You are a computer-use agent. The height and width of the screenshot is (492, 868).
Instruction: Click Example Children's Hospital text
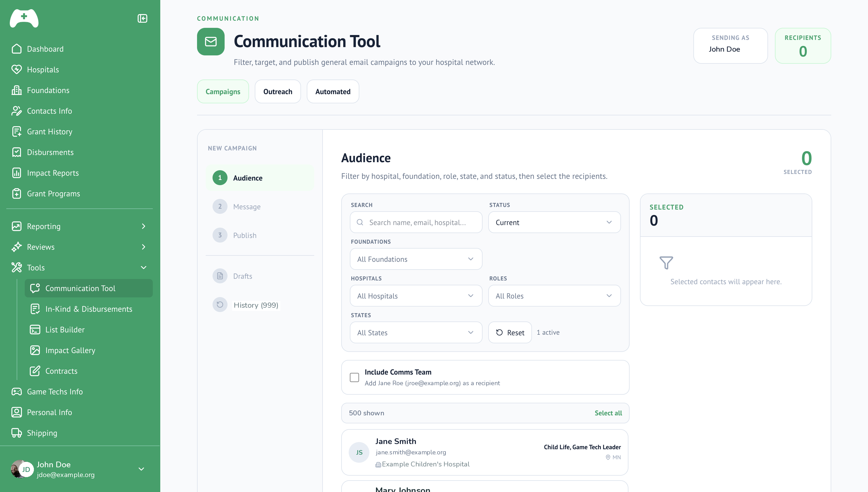426,464
